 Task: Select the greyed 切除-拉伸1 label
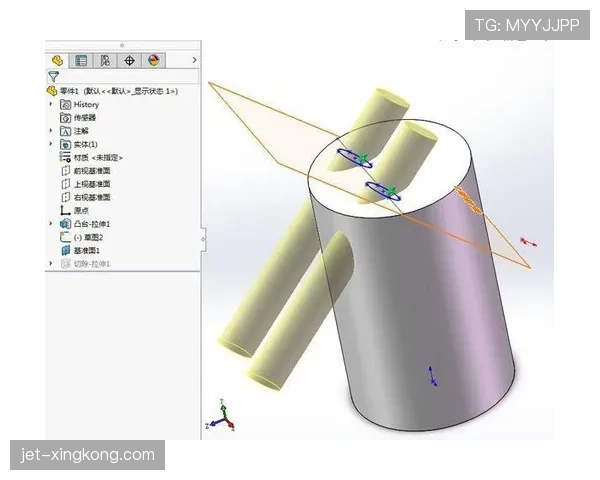92,264
